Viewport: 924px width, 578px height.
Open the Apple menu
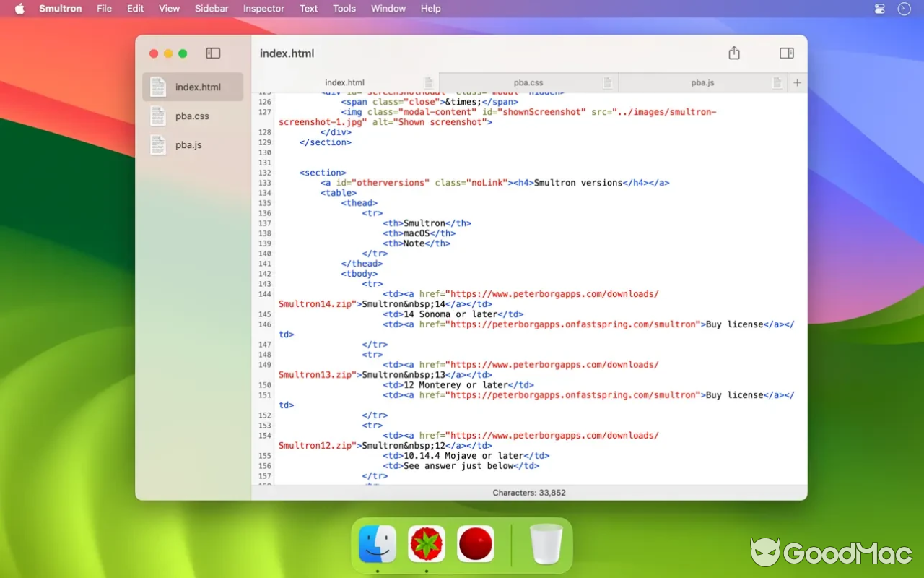(19, 9)
